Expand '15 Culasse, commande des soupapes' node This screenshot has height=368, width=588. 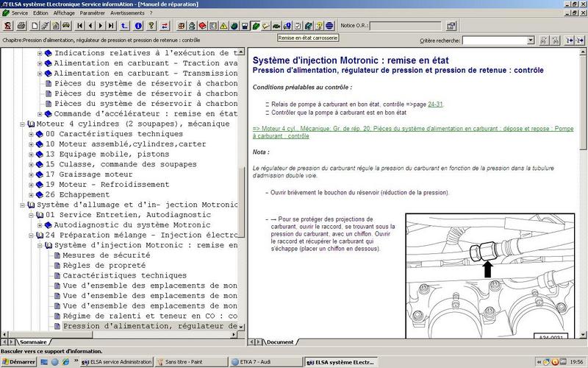click(31, 164)
